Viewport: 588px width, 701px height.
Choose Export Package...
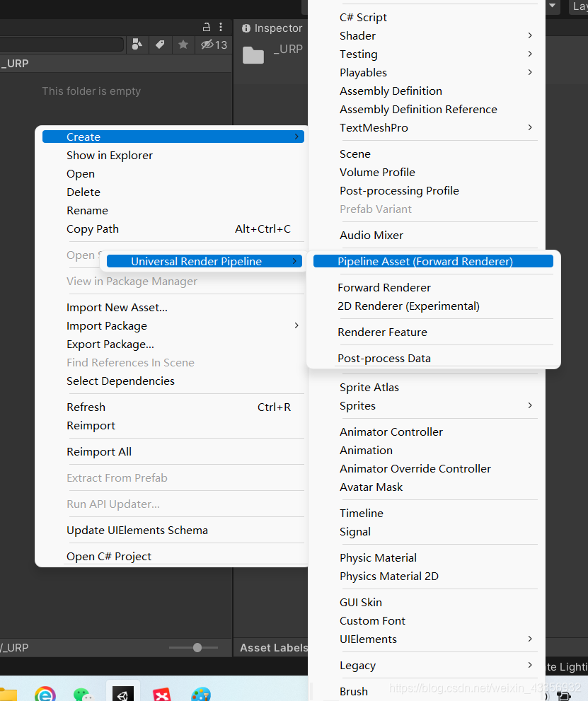(173, 344)
